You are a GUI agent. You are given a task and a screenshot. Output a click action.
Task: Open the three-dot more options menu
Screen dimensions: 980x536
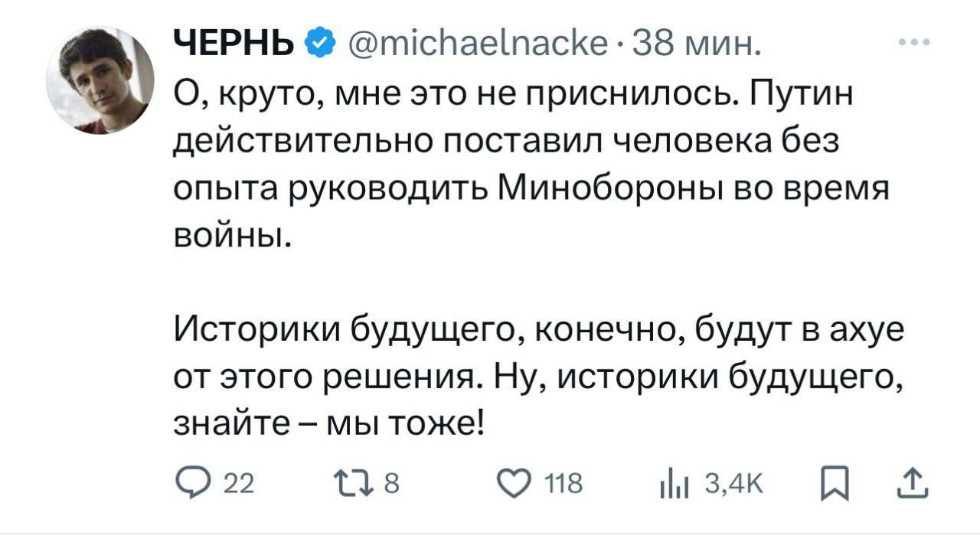coord(916,43)
